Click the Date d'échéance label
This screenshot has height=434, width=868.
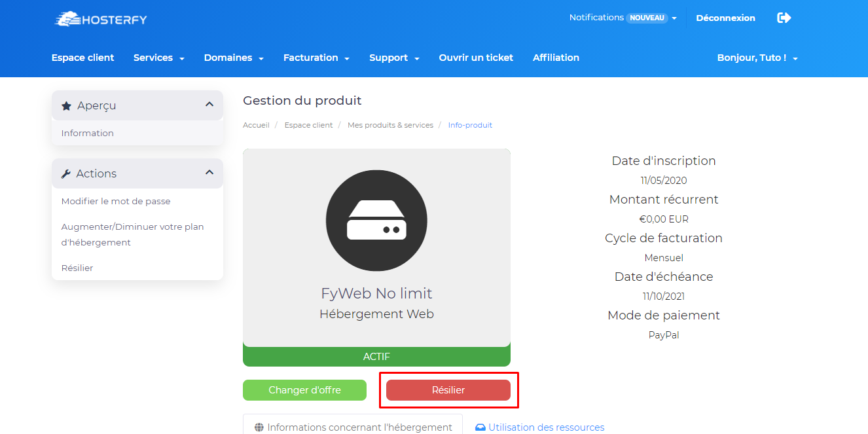(x=664, y=277)
